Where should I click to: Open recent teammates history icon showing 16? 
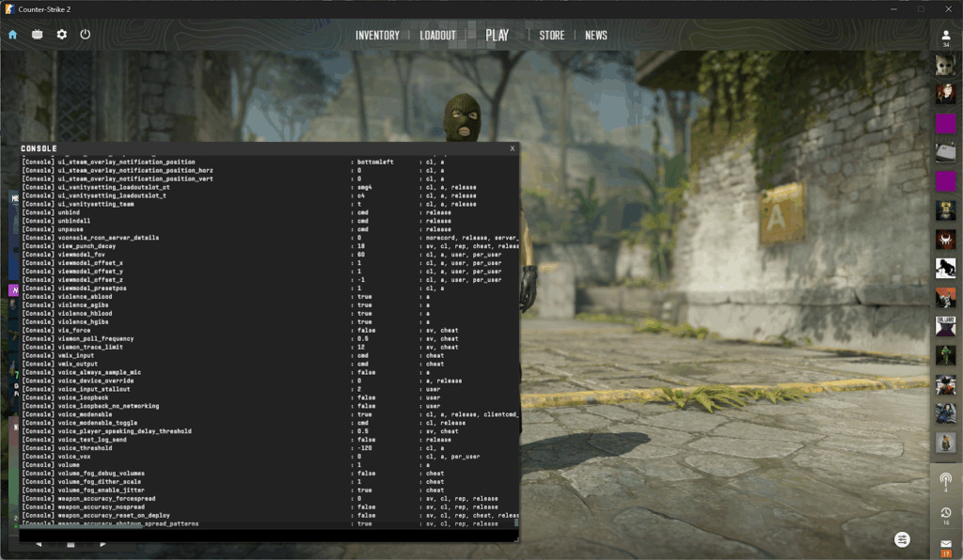click(946, 516)
